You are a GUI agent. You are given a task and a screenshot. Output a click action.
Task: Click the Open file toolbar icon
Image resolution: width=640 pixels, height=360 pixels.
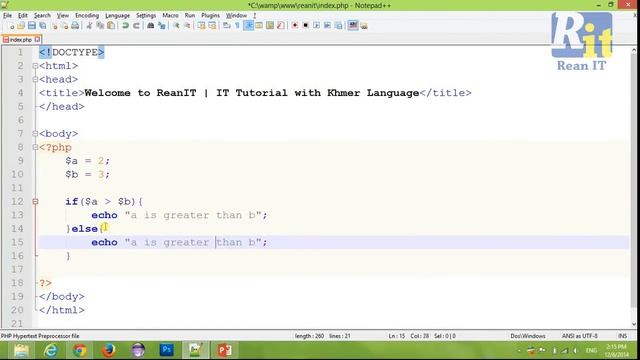pos(21,26)
